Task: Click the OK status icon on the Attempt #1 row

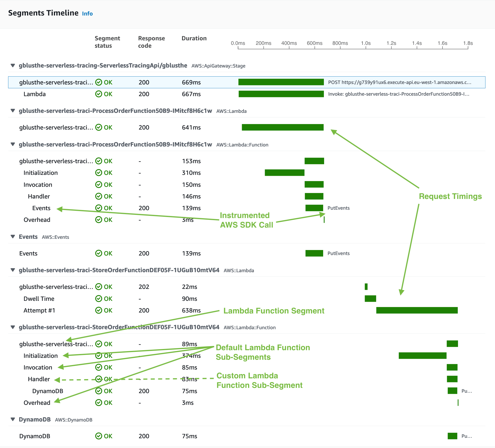Action: 99,310
